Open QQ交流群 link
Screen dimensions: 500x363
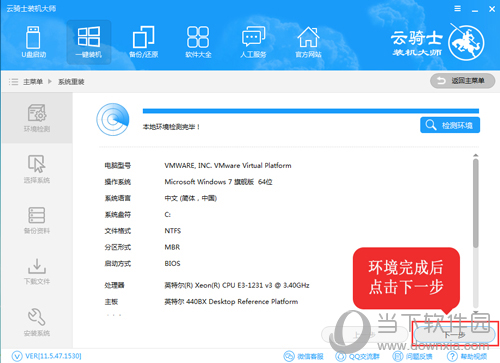click(x=357, y=356)
